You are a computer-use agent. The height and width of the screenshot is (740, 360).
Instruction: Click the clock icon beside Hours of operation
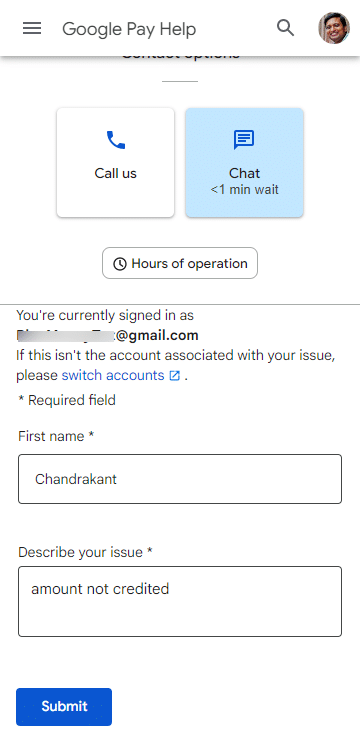120,264
